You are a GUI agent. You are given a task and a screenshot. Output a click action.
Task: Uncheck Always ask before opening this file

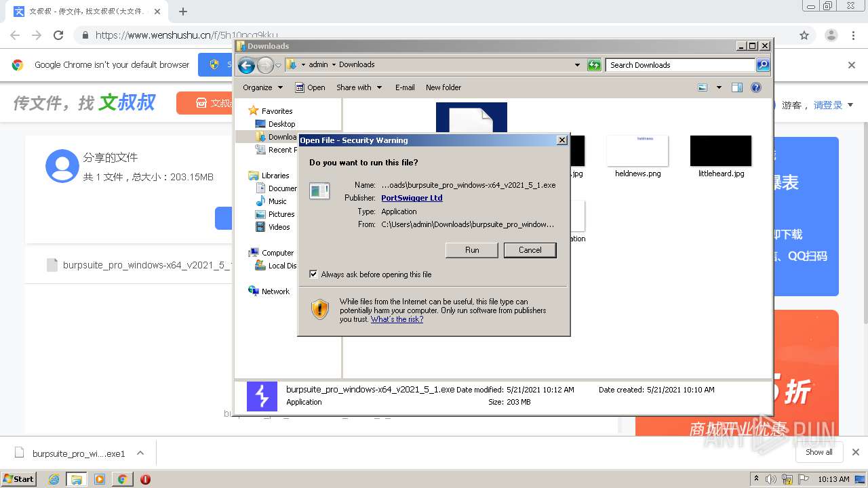pos(313,274)
